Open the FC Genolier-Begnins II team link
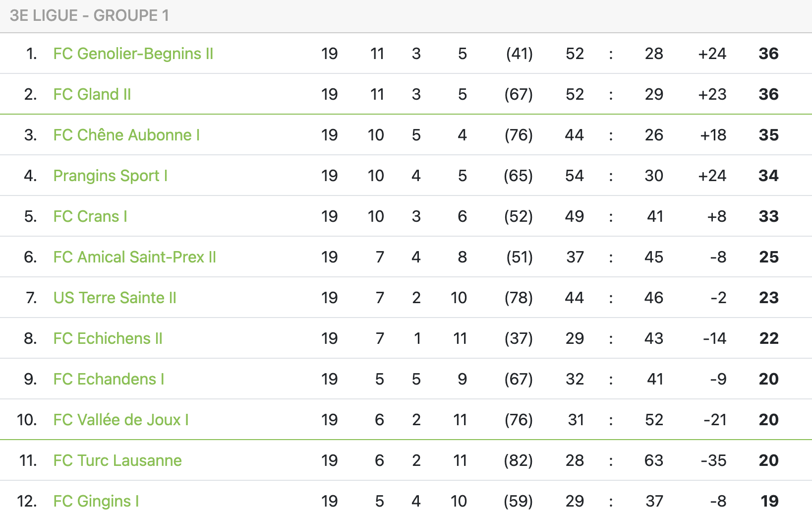 (x=133, y=54)
